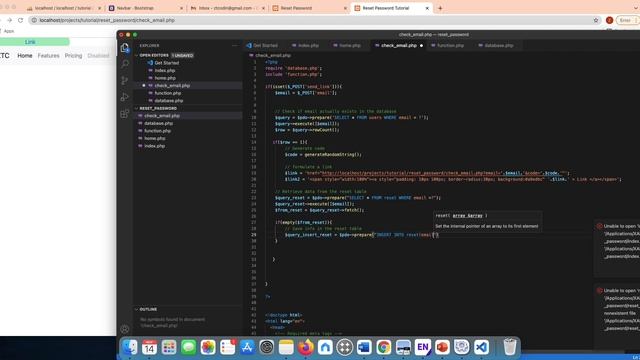Place cursor on code line 29 number
This screenshot has width=640, height=360.
point(254,235)
